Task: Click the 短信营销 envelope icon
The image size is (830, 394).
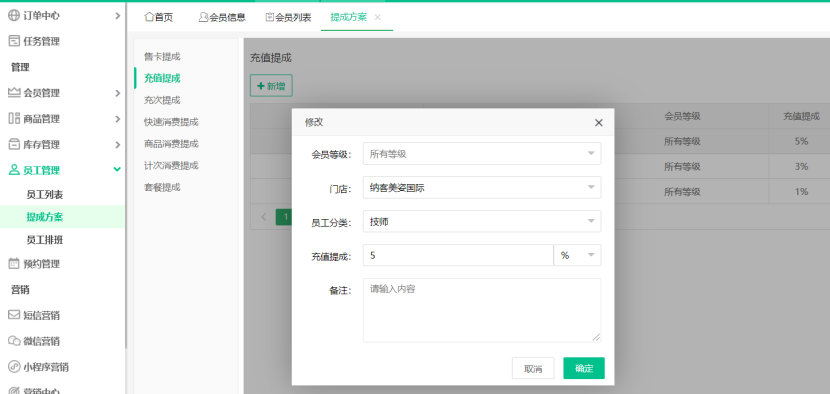Action: pos(14,315)
